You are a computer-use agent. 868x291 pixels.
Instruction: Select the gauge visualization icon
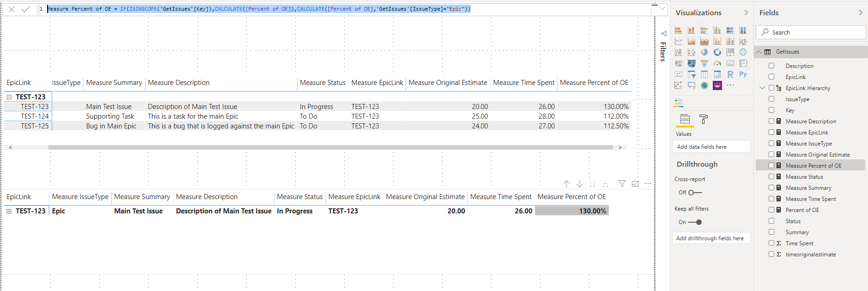717,63
